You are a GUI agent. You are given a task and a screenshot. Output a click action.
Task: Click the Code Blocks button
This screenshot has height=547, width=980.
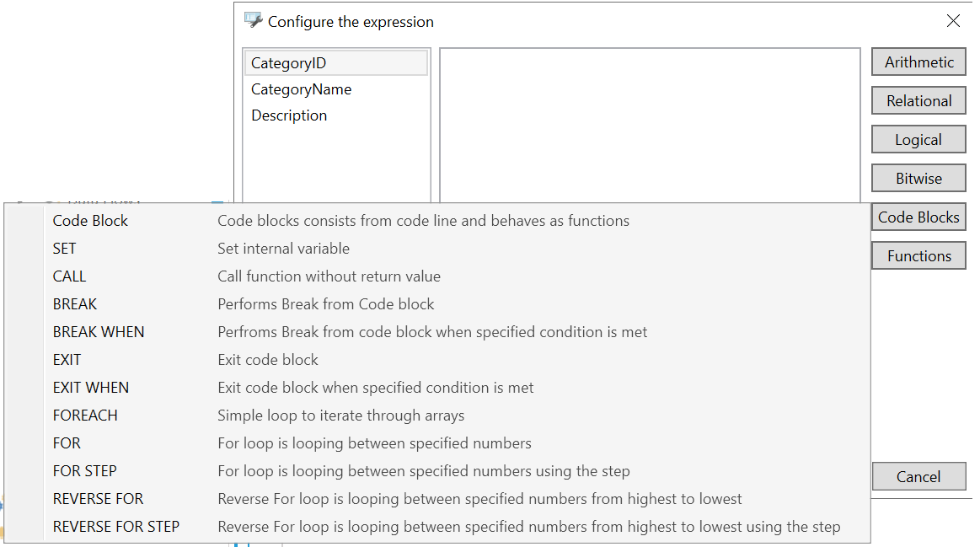coord(918,217)
